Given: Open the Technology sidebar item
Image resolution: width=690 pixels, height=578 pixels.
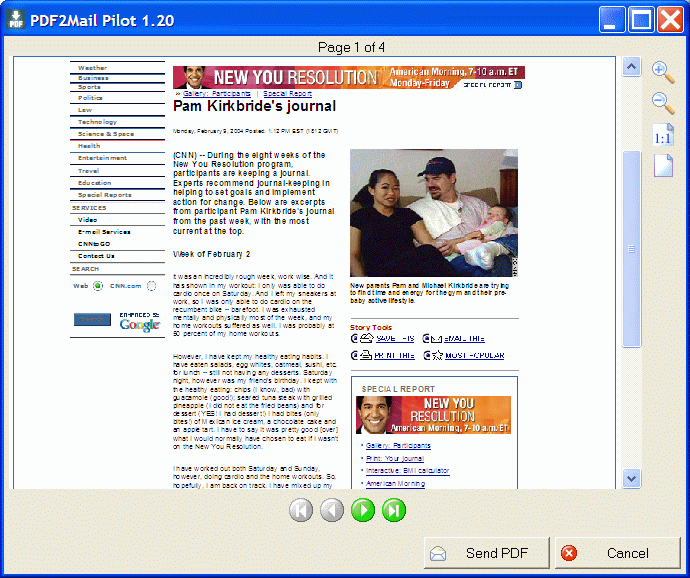Looking at the screenshot, I should (97, 122).
